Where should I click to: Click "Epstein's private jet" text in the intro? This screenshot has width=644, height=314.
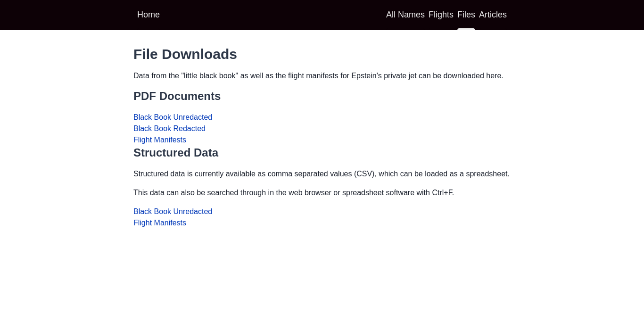pyautogui.click(x=384, y=76)
